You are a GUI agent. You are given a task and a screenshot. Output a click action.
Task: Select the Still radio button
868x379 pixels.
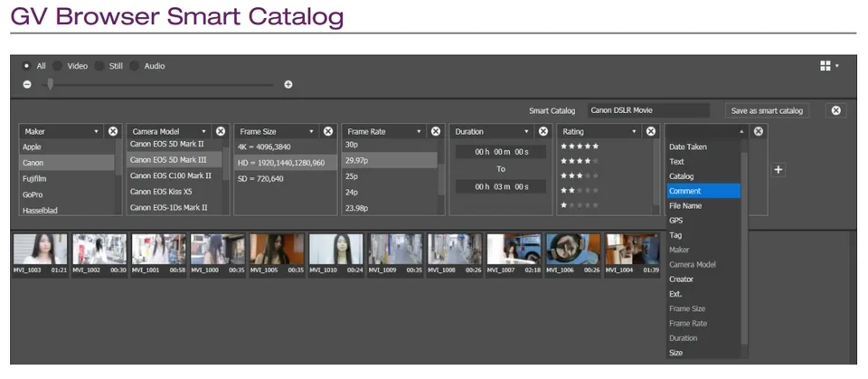pos(99,66)
